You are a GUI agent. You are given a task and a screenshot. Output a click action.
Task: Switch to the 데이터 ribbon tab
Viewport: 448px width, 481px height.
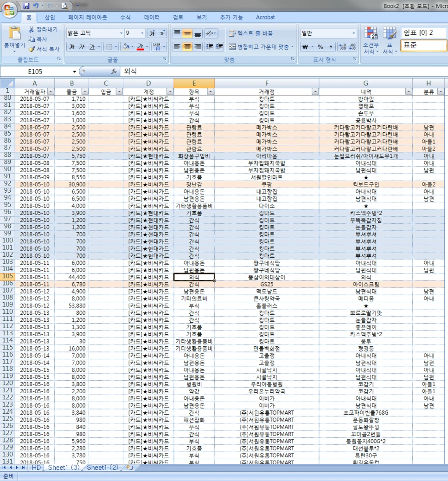152,18
